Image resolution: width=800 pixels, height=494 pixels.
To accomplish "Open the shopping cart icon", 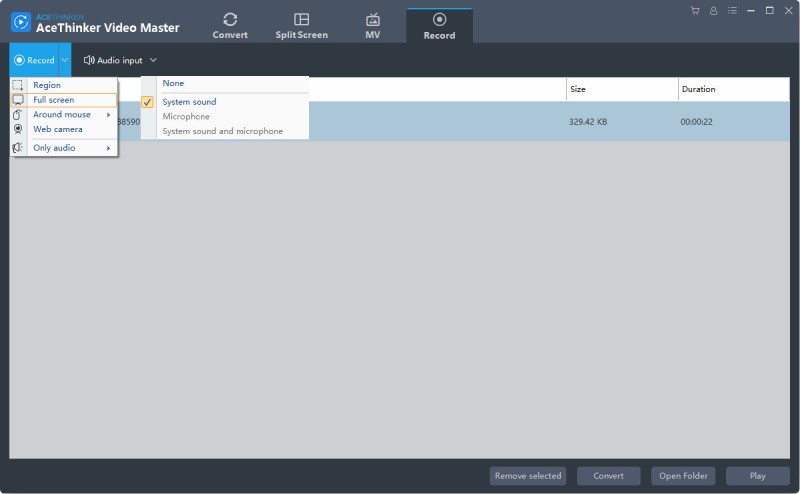I will 695,11.
